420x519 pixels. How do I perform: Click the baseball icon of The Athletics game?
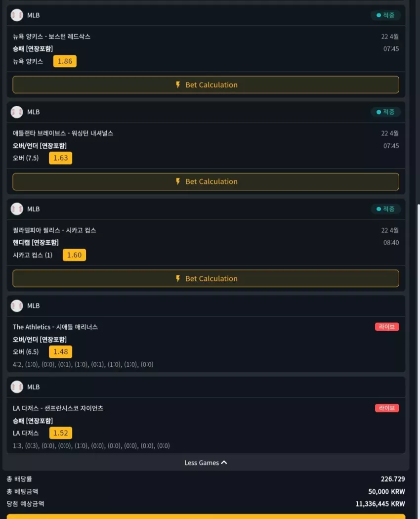[x=16, y=305]
